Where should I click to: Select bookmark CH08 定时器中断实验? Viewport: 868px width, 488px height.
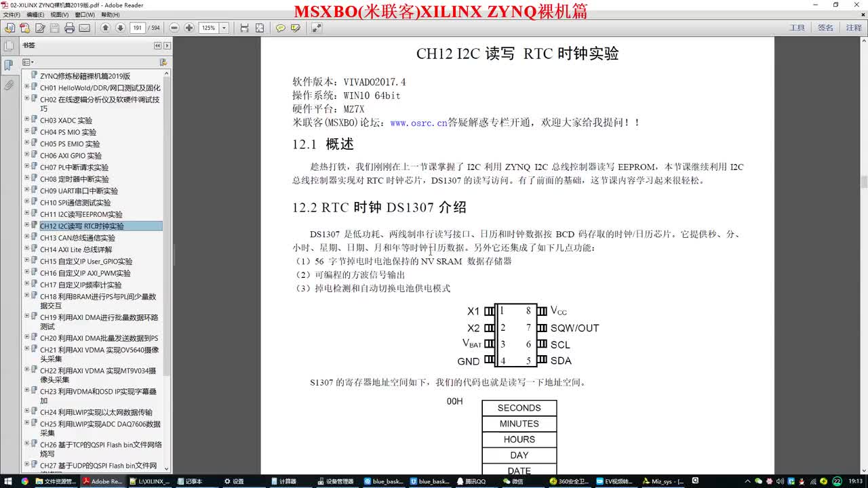tap(74, 179)
